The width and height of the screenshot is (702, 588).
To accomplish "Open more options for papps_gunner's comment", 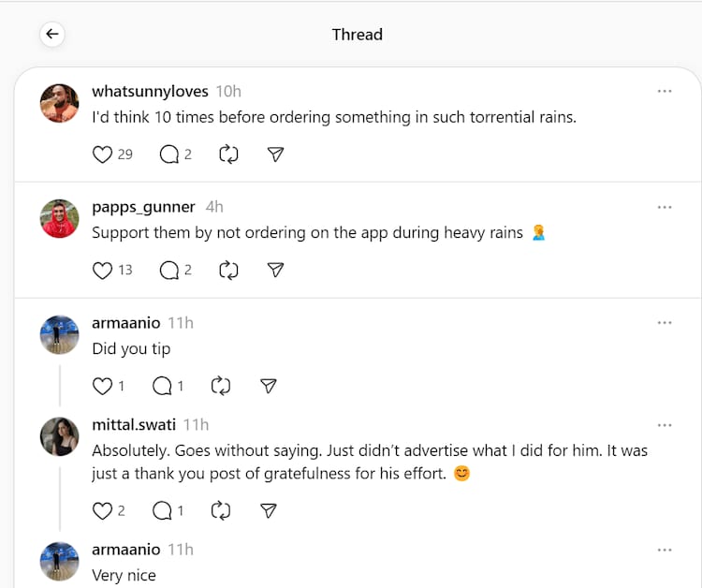I will click(x=665, y=207).
